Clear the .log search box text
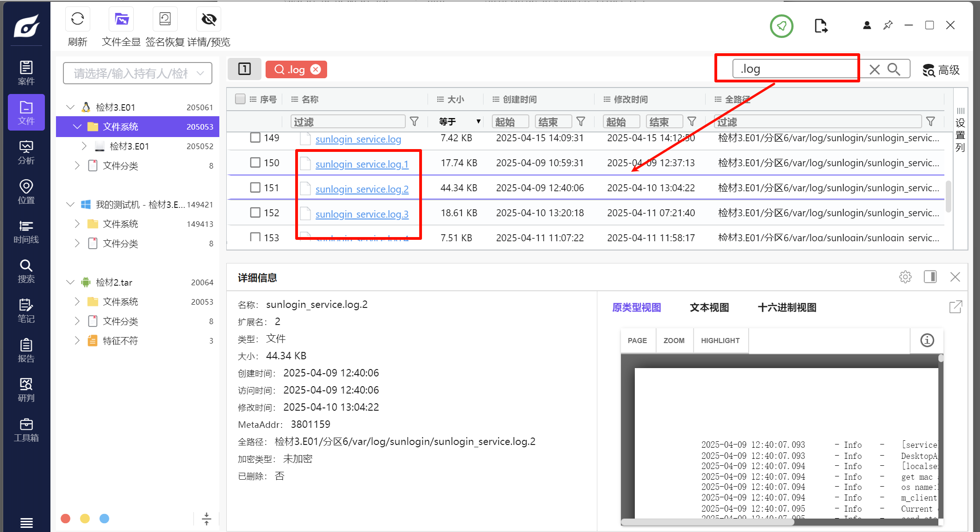The height and width of the screenshot is (532, 980). tap(875, 69)
